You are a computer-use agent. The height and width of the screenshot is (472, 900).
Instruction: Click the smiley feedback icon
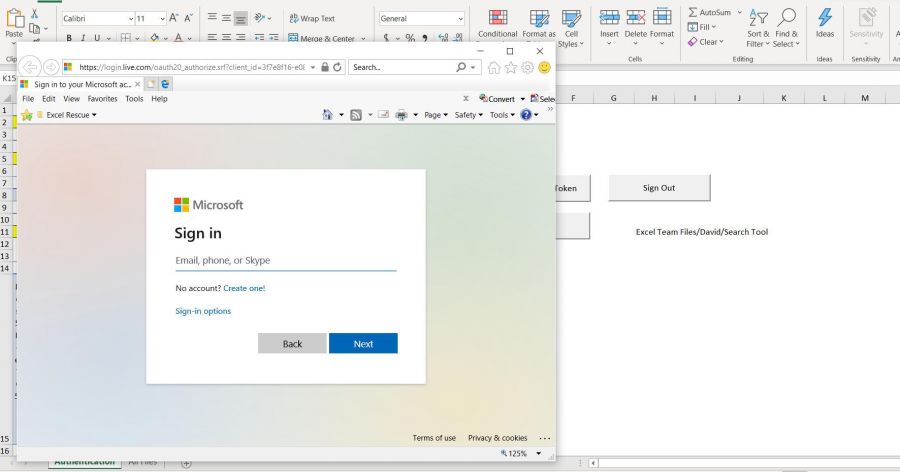544,67
